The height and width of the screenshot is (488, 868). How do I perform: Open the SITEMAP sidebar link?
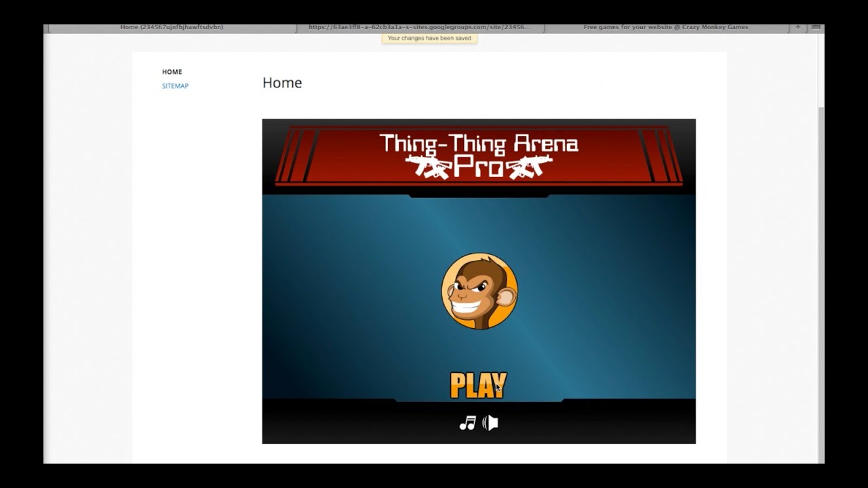pyautogui.click(x=175, y=86)
